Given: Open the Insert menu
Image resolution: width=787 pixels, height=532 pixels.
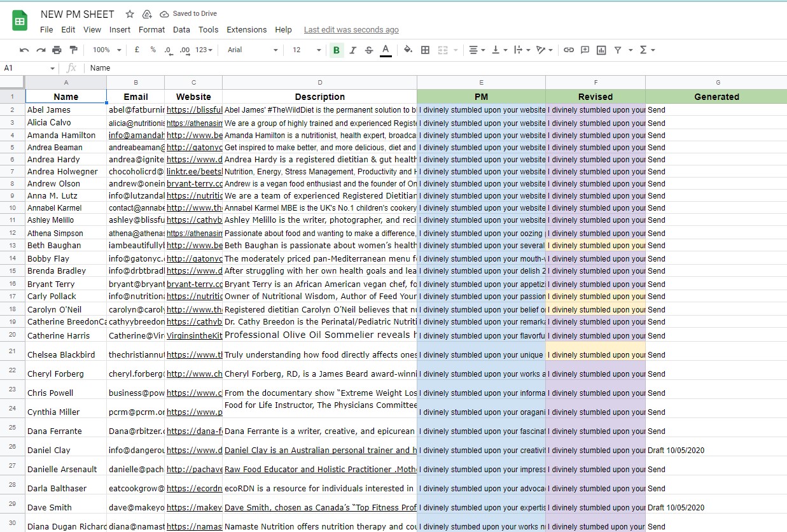Looking at the screenshot, I should click(x=120, y=29).
